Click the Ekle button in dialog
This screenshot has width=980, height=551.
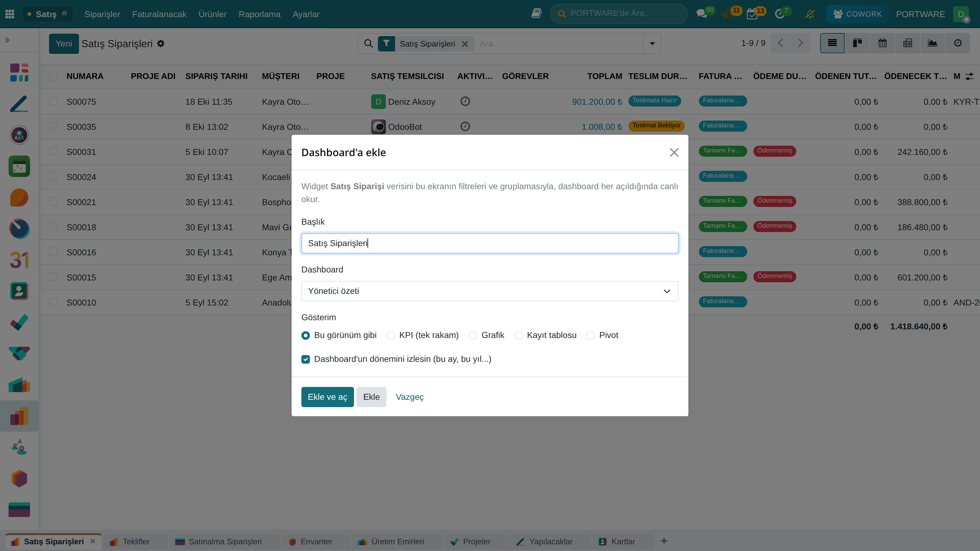pos(371,397)
